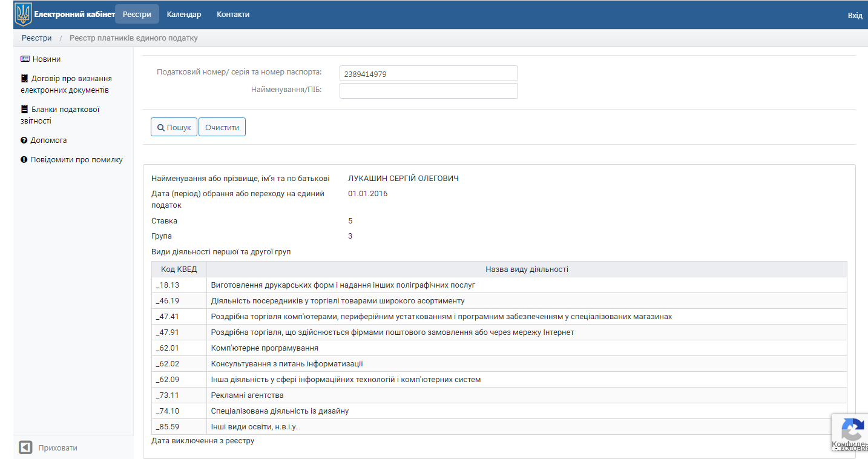Focus the Найменування/ПІБ input field
This screenshot has width=868, height=459.
[x=429, y=91]
